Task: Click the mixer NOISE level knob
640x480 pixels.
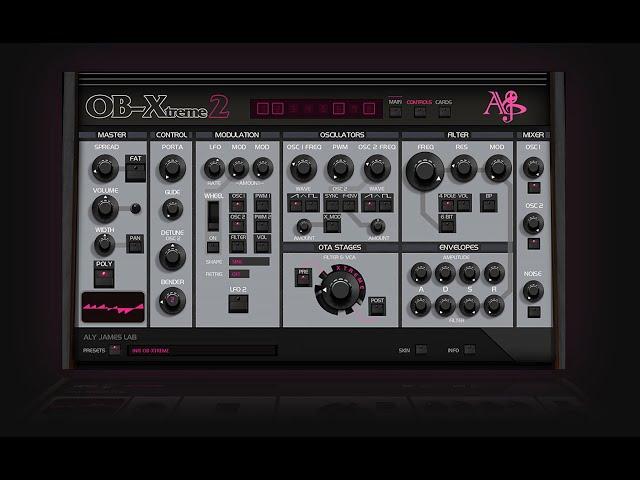Action: (533, 291)
